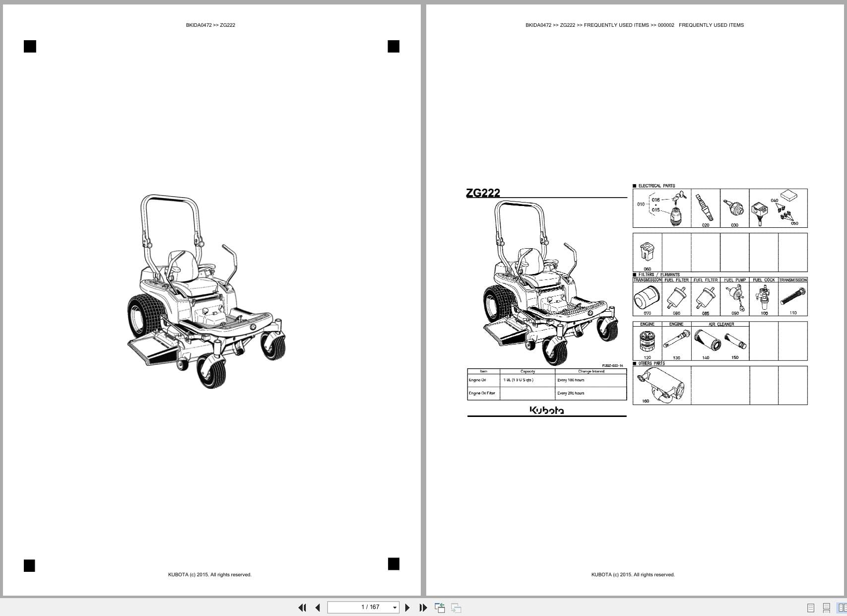Screen dimensions: 847x616
Task: Enable continuous scrolling page view
Action: coord(826,608)
